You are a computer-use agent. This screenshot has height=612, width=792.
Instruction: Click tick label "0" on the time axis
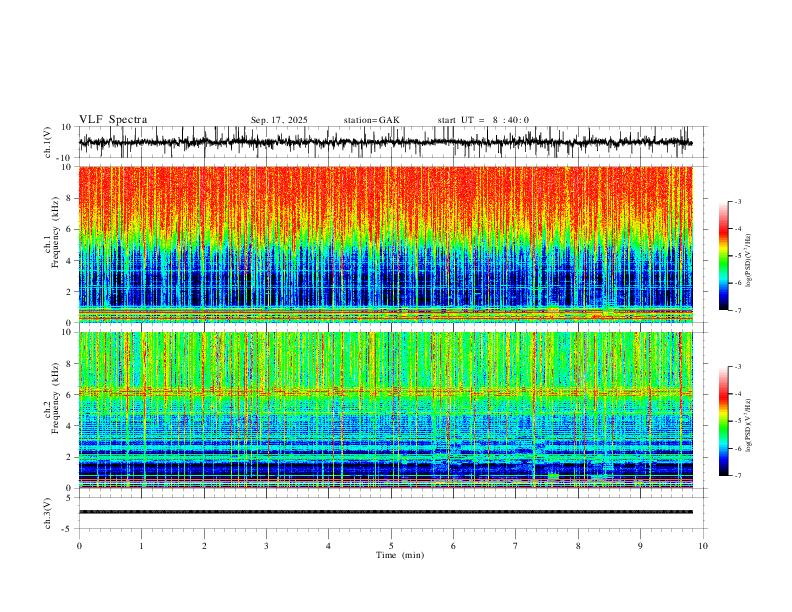coord(79,546)
